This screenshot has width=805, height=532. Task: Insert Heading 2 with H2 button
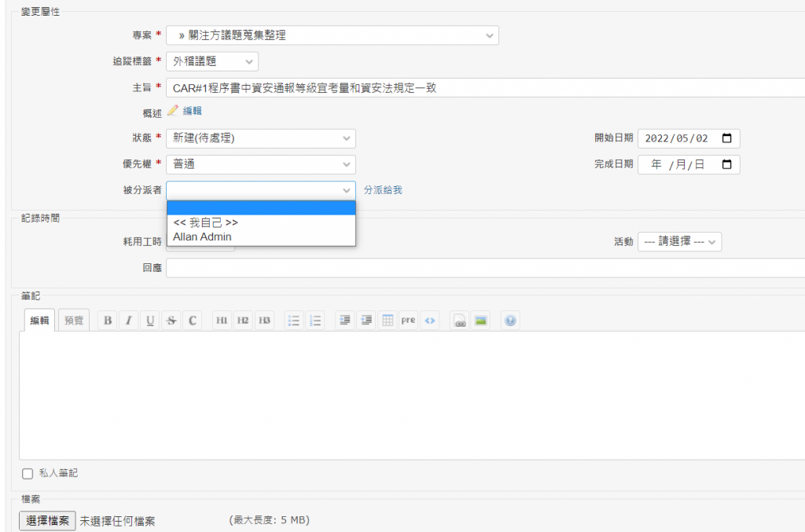pos(243,320)
